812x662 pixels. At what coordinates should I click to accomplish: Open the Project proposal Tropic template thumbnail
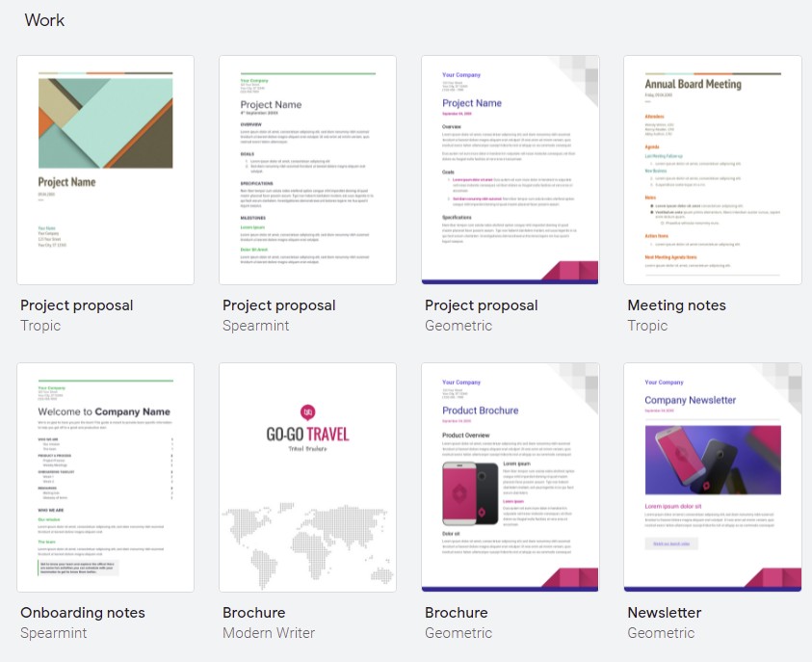105,171
